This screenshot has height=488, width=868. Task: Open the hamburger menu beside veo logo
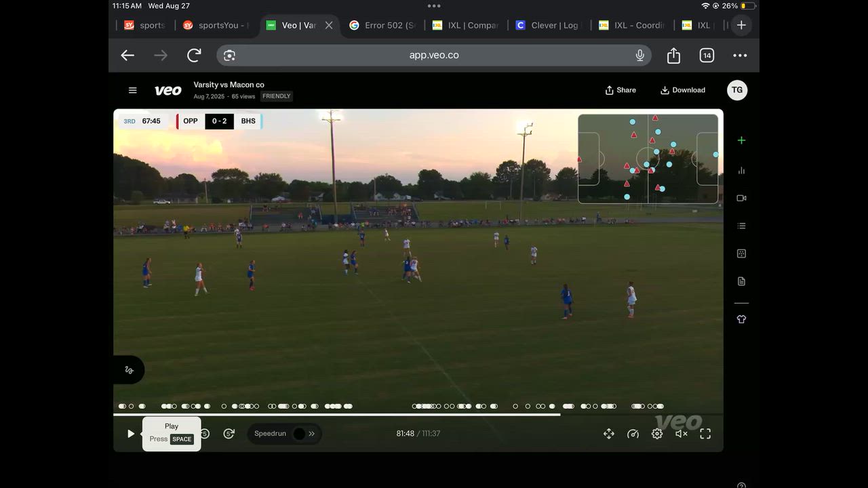(133, 90)
